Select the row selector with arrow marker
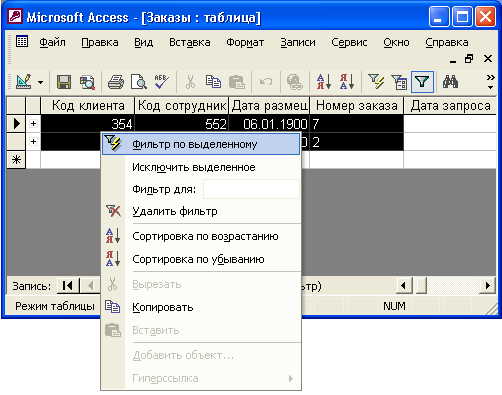502x395 pixels. tap(16, 124)
